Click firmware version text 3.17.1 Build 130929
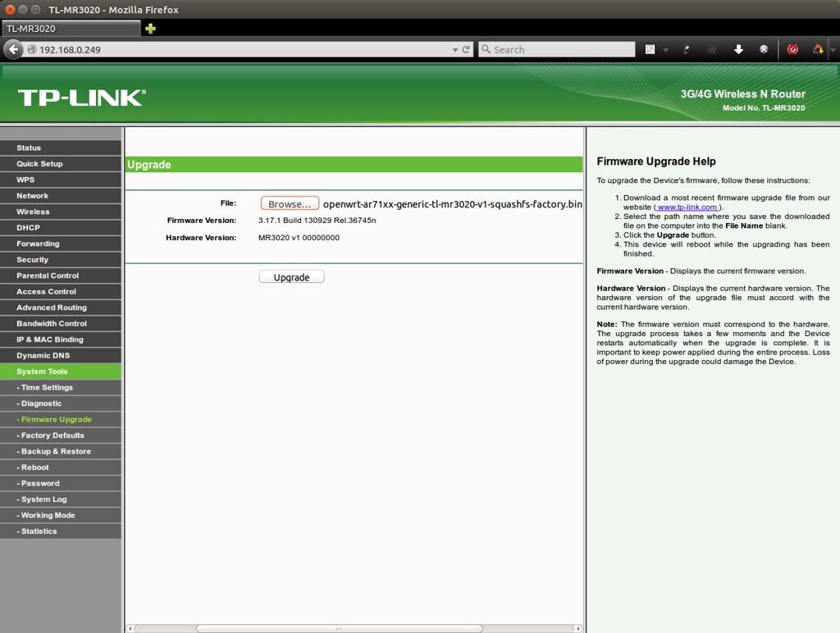The image size is (840, 633). (317, 220)
